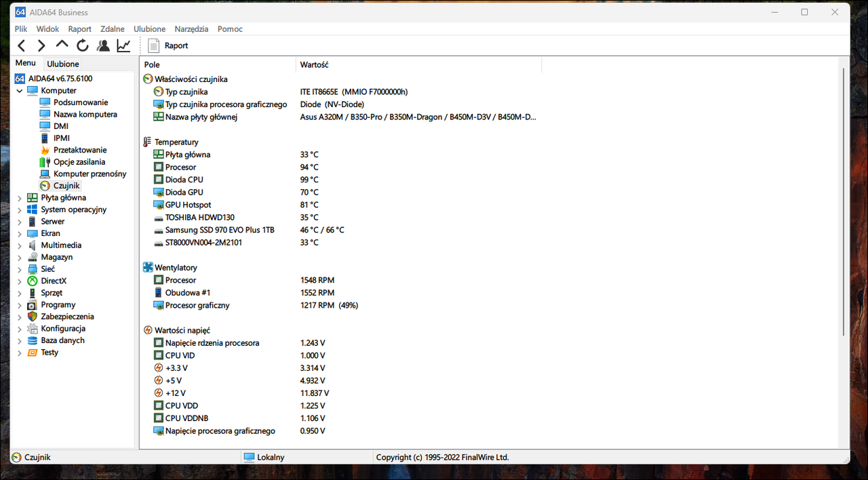
Task: Click the Zabezpieczenia shield icon
Action: pos(32,317)
